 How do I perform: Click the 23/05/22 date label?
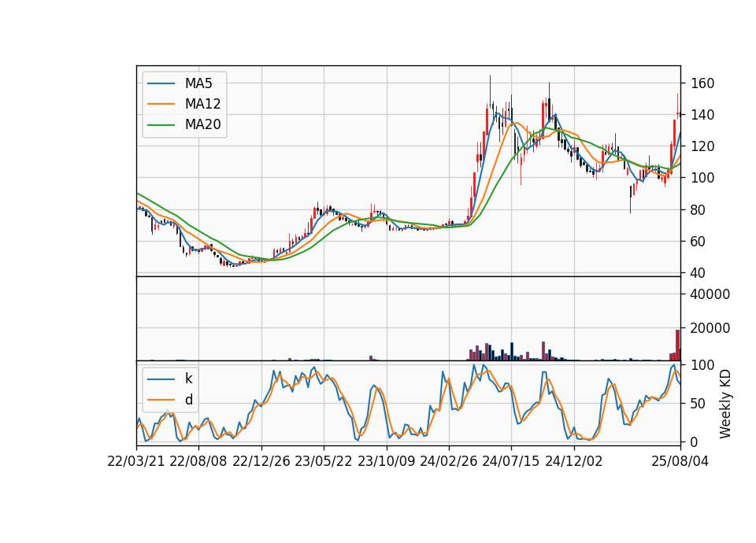324,462
